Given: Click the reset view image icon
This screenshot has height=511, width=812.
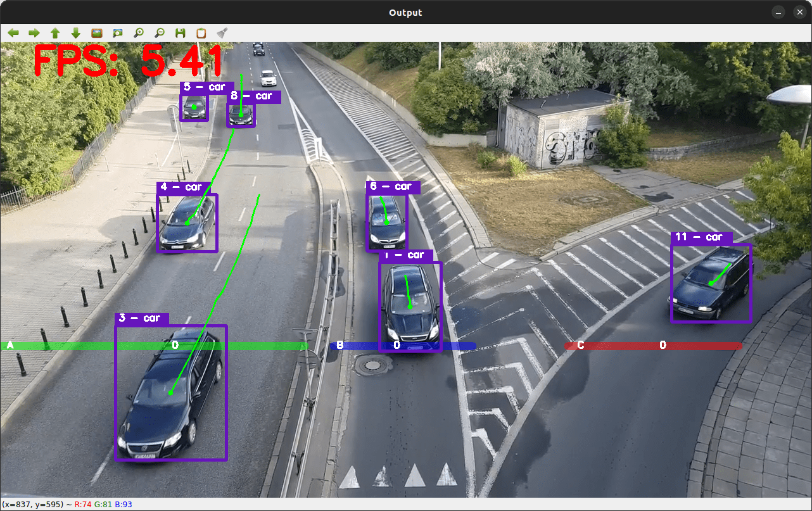Looking at the screenshot, I should coord(96,33).
